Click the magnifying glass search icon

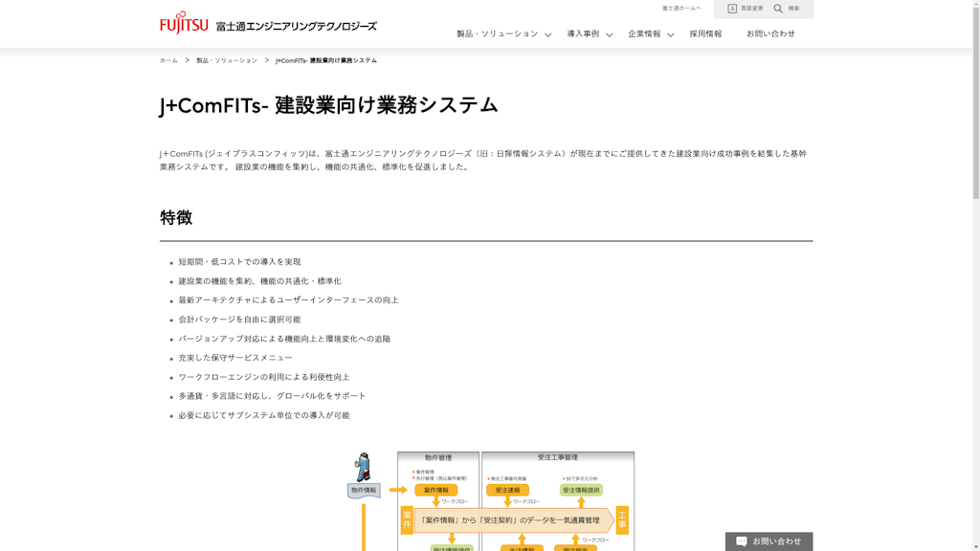778,9
